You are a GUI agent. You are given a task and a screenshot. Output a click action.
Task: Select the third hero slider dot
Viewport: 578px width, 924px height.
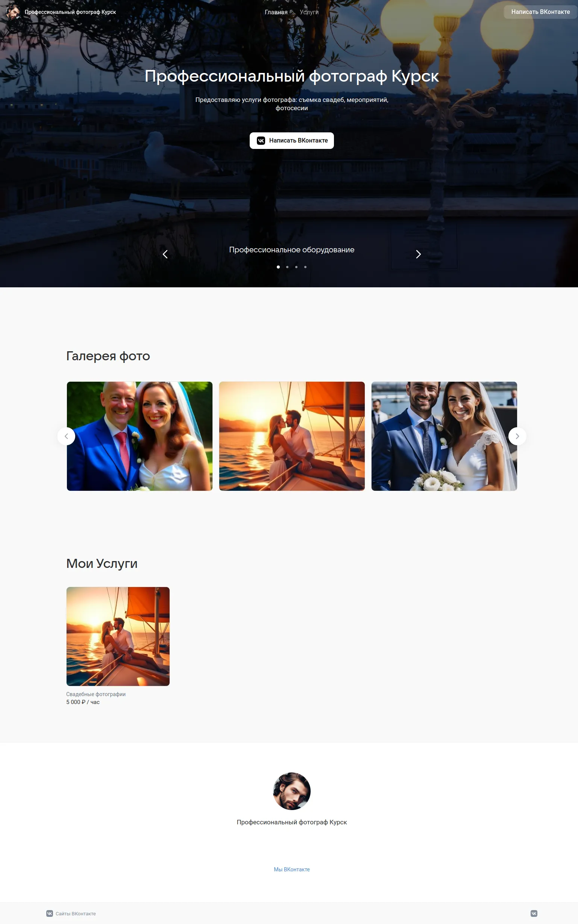296,267
